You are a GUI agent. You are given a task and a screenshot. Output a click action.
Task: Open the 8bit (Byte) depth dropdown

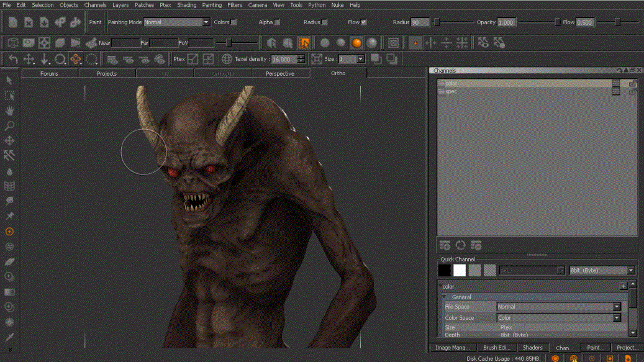click(602, 271)
